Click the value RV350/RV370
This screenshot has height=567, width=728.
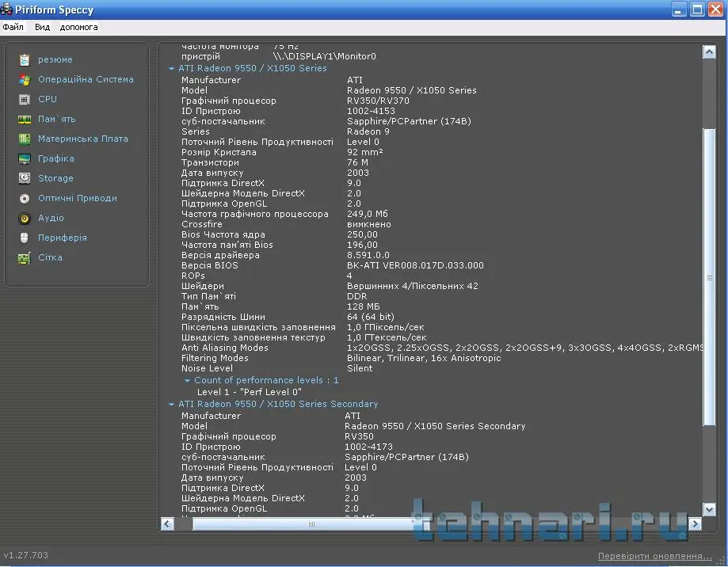click(378, 101)
